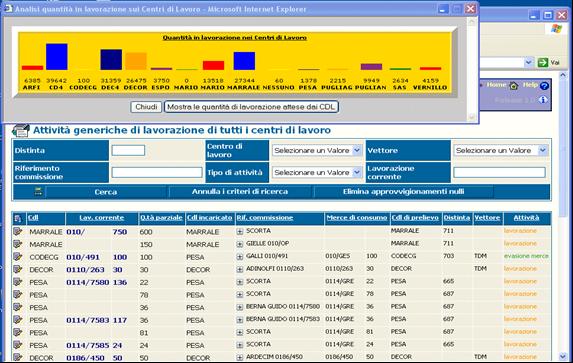The width and height of the screenshot is (573, 363).
Task: Click the Home link in header
Action: pyautogui.click(x=496, y=84)
